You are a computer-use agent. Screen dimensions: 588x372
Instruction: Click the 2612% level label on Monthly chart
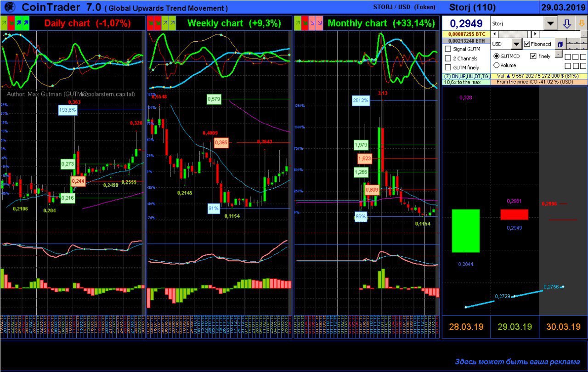(361, 101)
